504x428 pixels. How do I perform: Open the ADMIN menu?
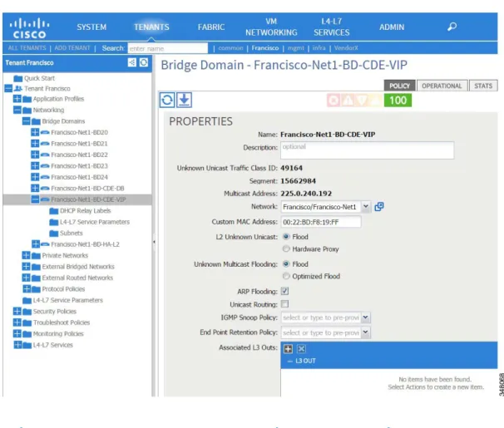(x=392, y=27)
